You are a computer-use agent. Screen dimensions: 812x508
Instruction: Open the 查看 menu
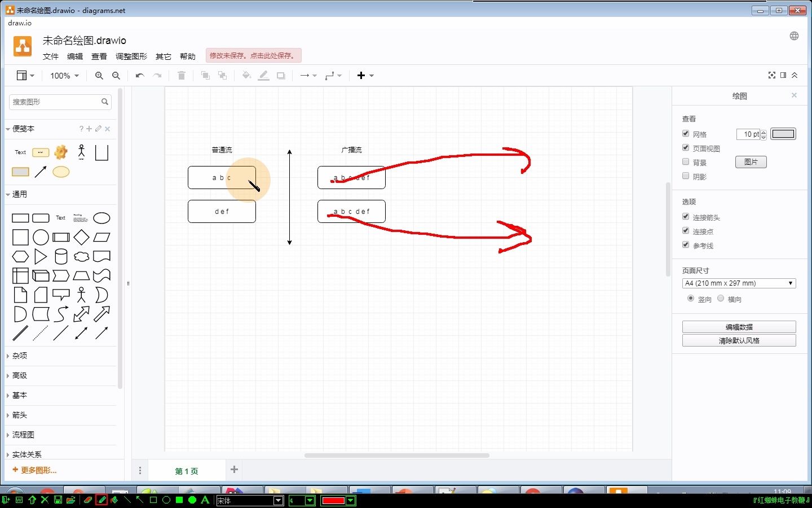[99, 56]
